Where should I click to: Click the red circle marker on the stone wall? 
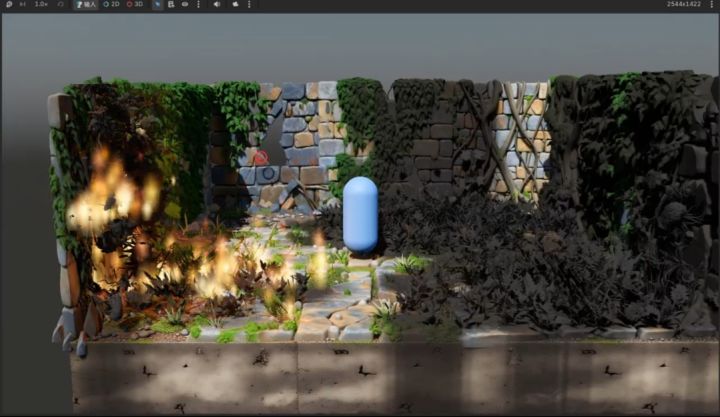tap(260, 158)
